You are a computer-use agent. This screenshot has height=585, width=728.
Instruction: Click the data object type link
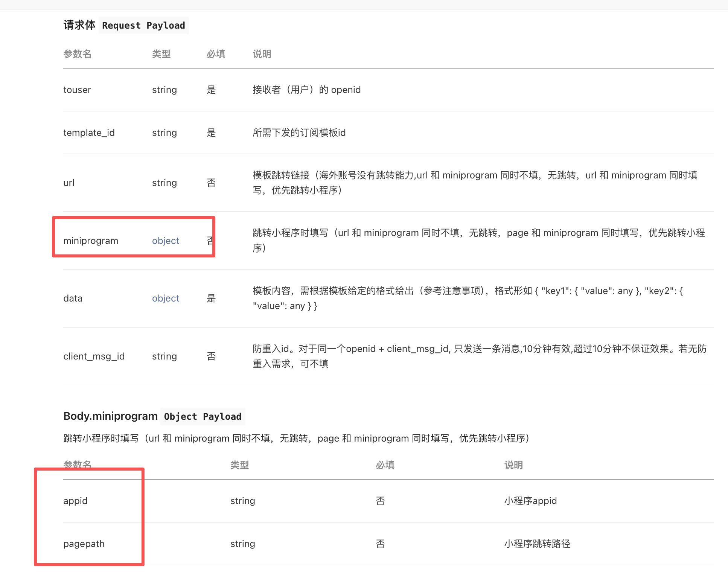tap(165, 298)
